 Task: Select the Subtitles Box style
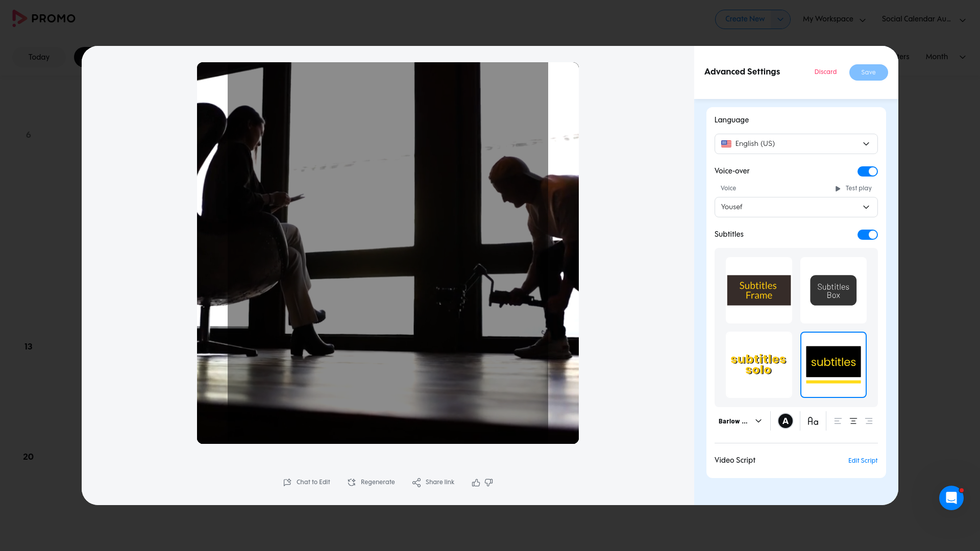pyautogui.click(x=832, y=290)
